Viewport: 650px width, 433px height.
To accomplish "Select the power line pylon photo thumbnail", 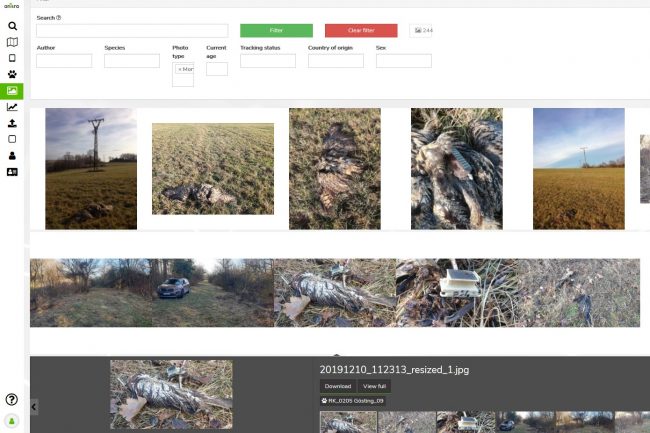I will coord(90,169).
